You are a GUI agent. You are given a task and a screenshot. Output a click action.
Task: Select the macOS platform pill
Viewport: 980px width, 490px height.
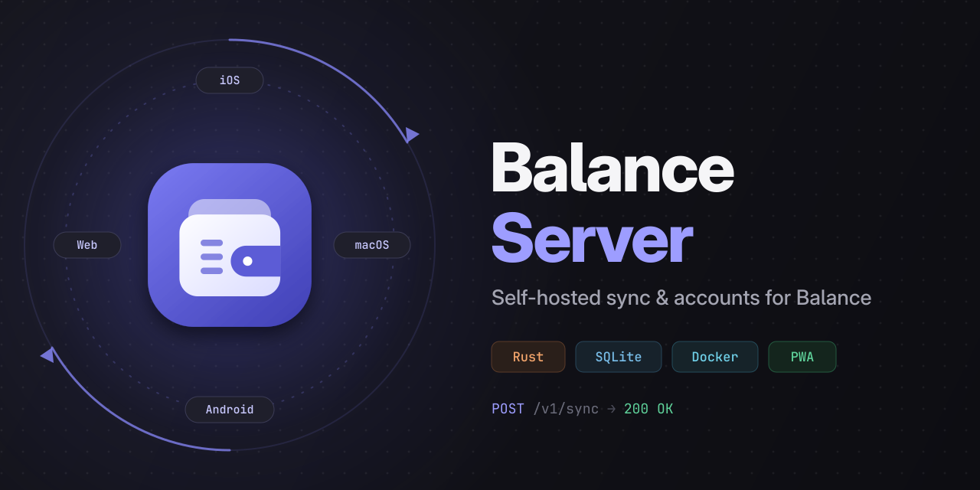(372, 245)
